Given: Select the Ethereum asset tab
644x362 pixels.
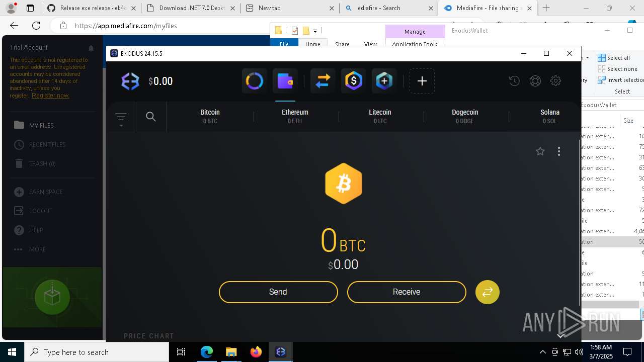Looking at the screenshot, I should pos(295,117).
